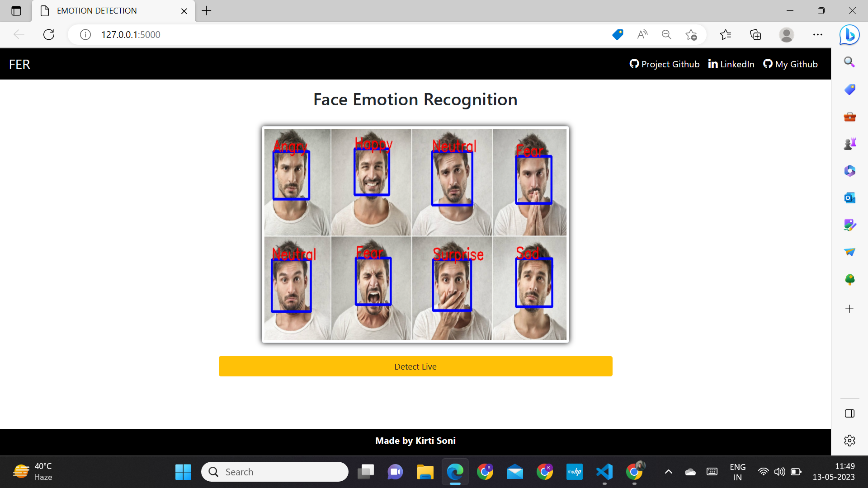This screenshot has width=868, height=488.
Task: Add this page to favorites via the star
Action: pyautogui.click(x=691, y=34)
